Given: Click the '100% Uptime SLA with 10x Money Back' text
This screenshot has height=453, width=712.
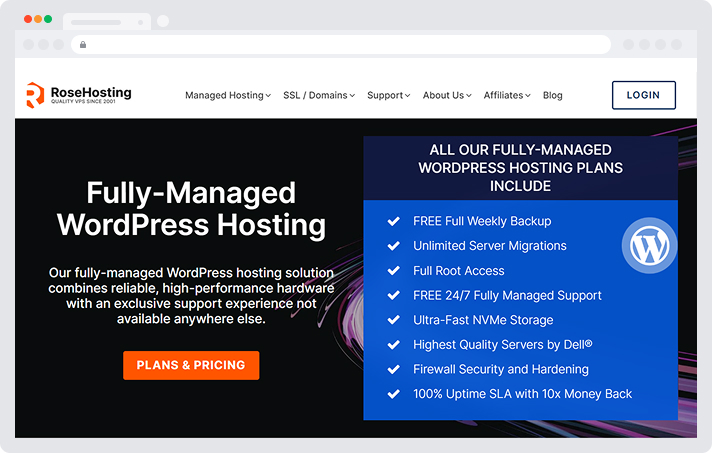Looking at the screenshot, I should pos(522,394).
